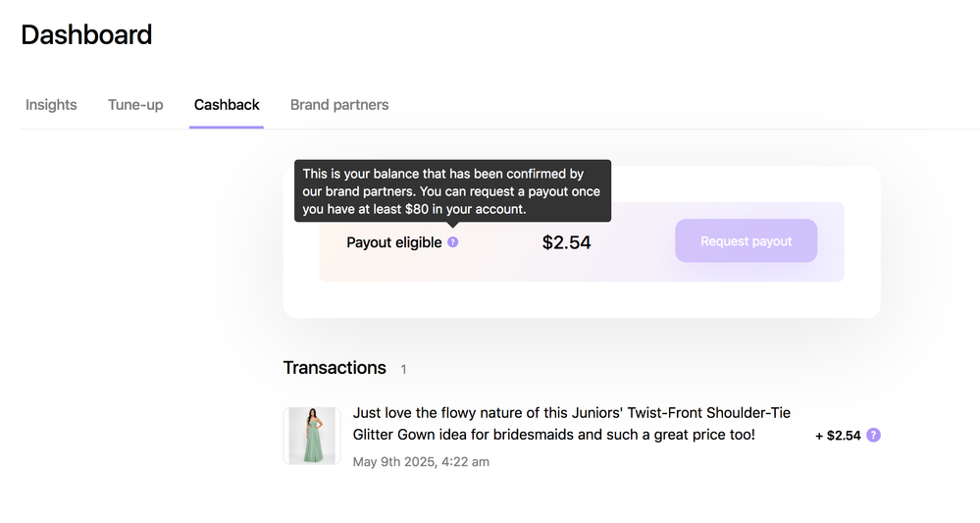The height and width of the screenshot is (523, 980).
Task: Click the purple underline beneath Cashback tab
Action: 227,127
